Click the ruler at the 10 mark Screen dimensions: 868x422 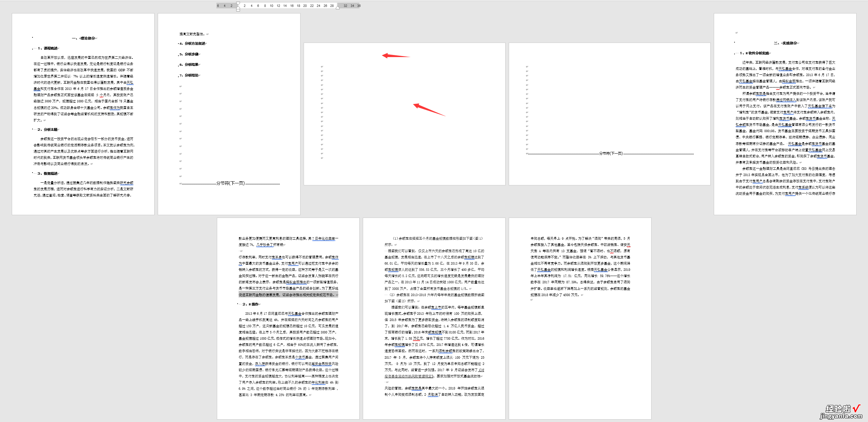271,6
